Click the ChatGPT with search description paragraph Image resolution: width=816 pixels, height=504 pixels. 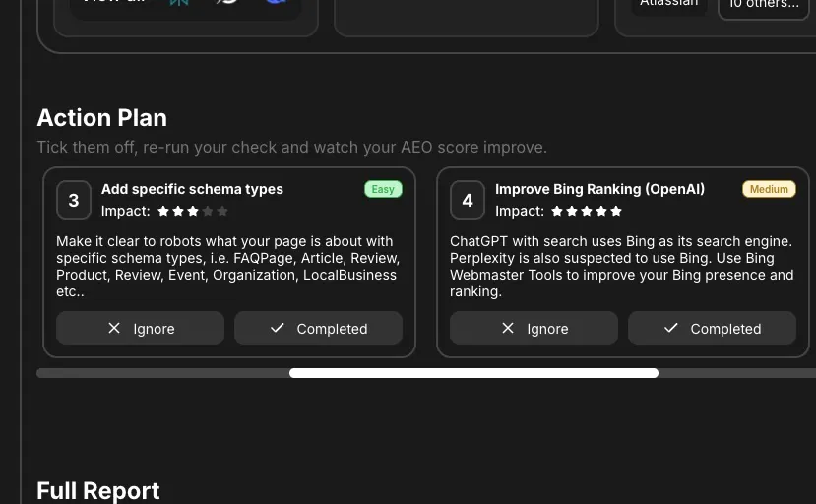[x=622, y=266]
